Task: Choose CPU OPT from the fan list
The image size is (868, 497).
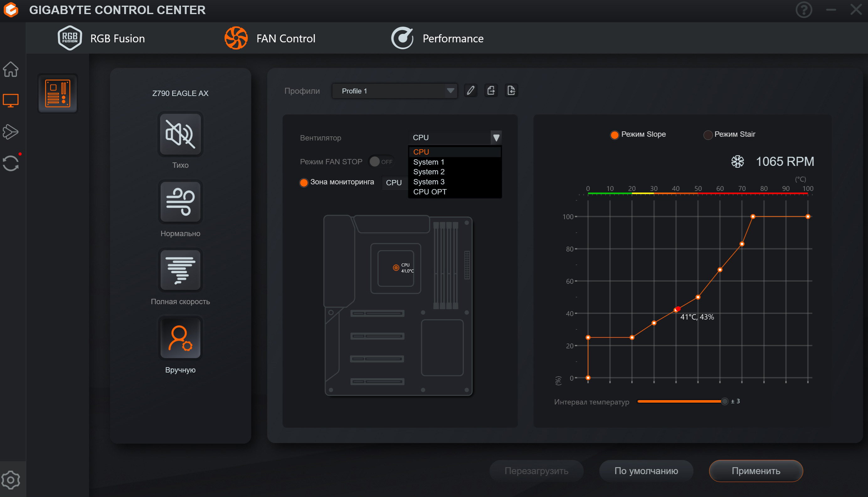Action: pos(430,192)
